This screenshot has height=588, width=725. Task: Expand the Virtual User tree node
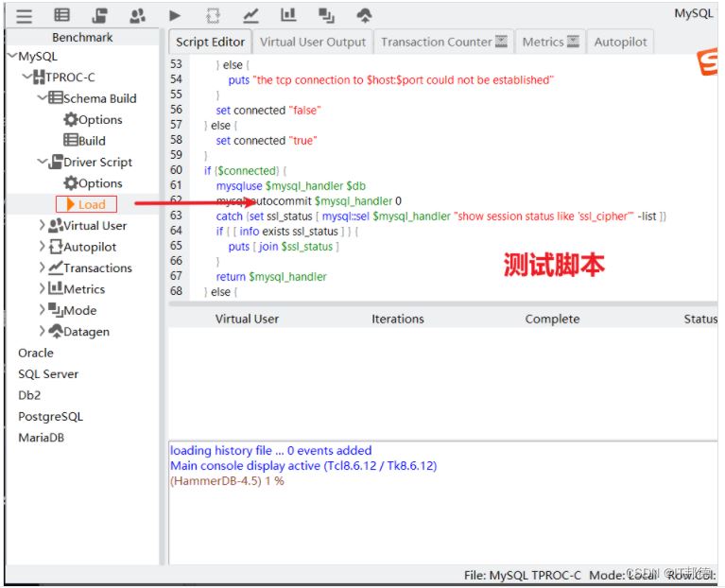point(43,226)
